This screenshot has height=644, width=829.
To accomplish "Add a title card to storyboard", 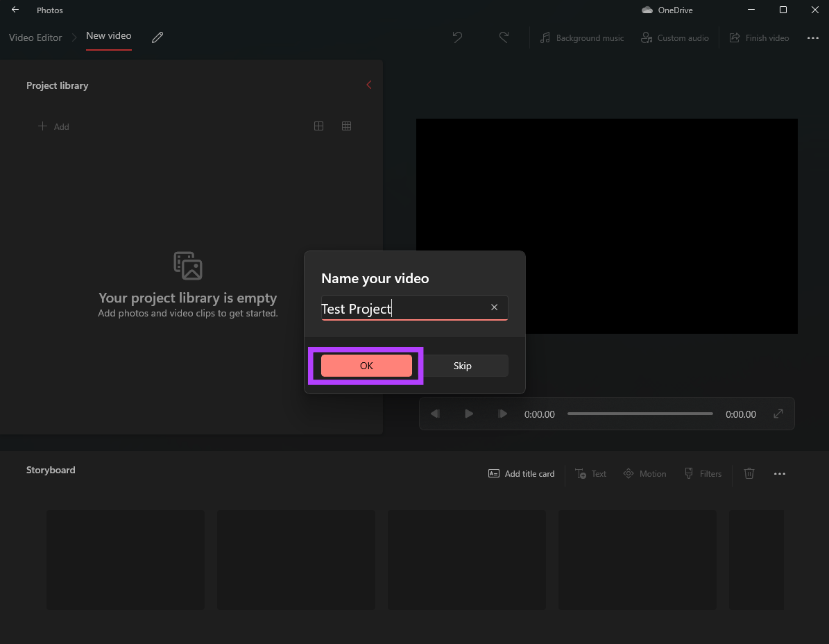I will coord(521,473).
